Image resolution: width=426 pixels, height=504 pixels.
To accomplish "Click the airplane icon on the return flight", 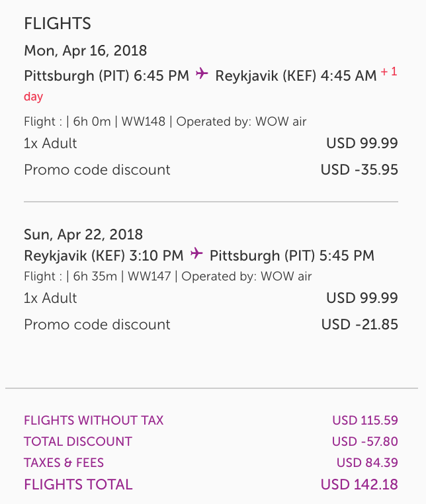I will coord(196,255).
